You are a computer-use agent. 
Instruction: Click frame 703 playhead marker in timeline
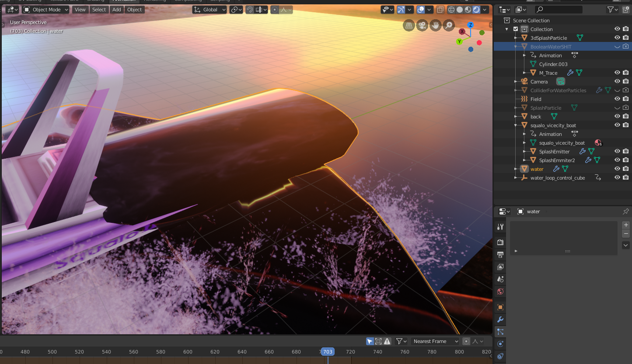(328, 352)
